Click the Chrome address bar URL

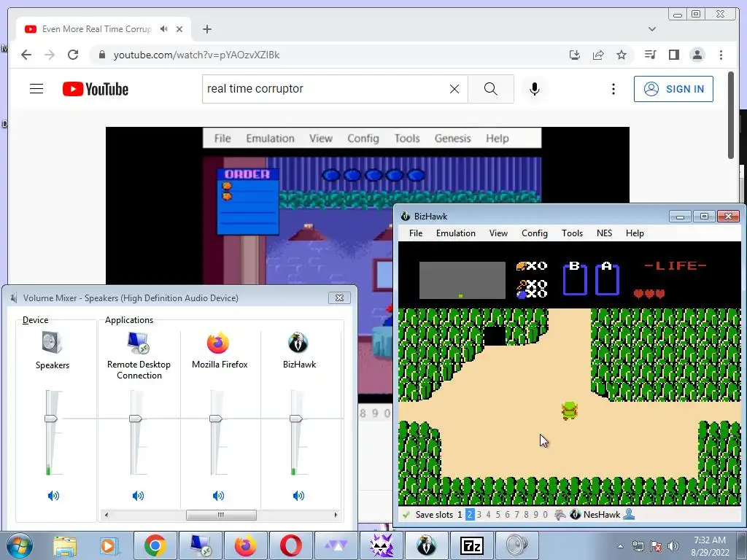click(197, 55)
